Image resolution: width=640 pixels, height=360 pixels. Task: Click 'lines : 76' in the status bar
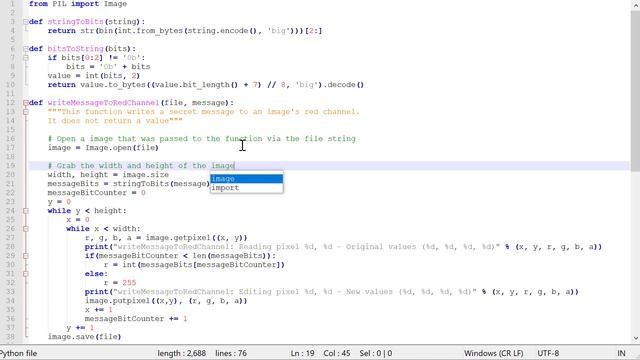[231, 353]
